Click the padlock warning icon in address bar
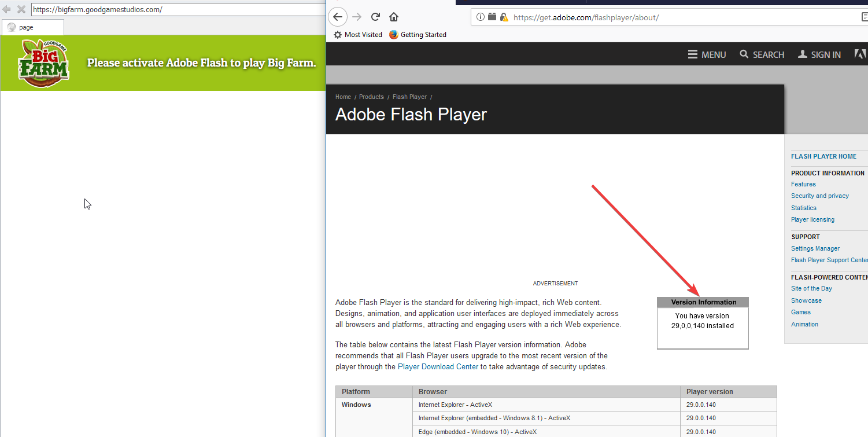The image size is (868, 437). pos(504,17)
